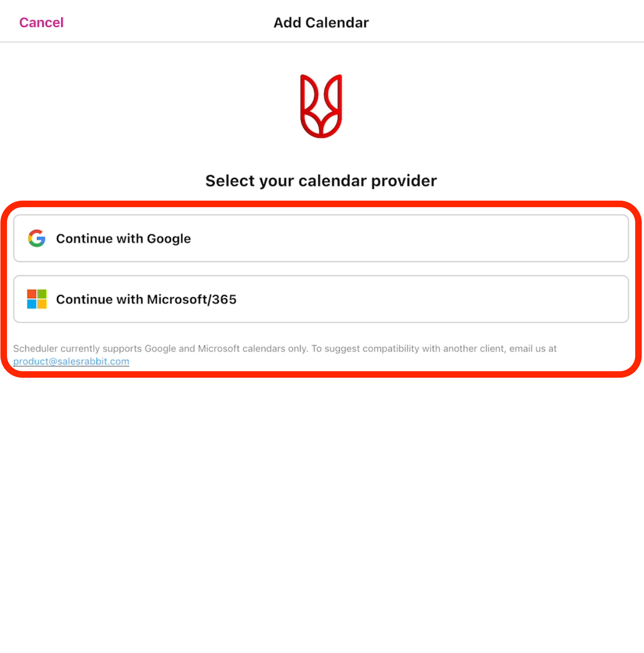Viewport: 644px width, 653px height.
Task: Tap the "Continue with Microsoft/365" label text
Action: tap(146, 299)
